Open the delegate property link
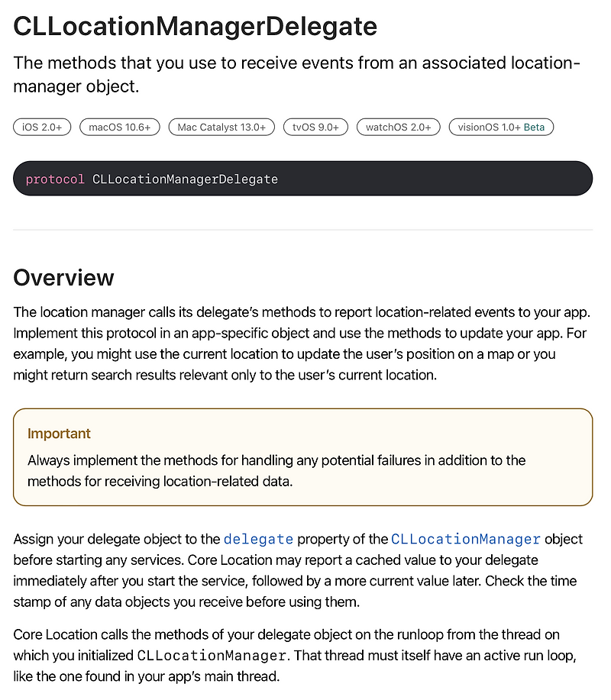The image size is (611, 700). pyautogui.click(x=258, y=539)
